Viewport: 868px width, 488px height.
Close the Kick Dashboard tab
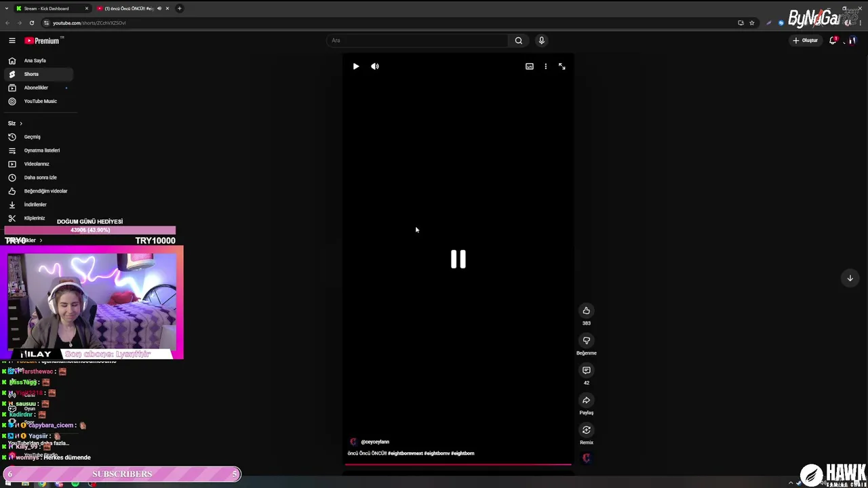point(87,9)
